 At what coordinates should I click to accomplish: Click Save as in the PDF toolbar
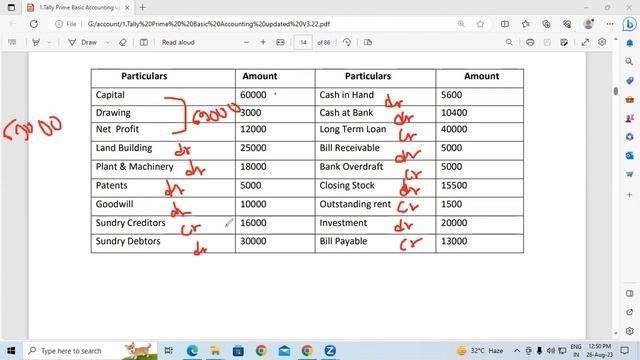click(x=564, y=42)
